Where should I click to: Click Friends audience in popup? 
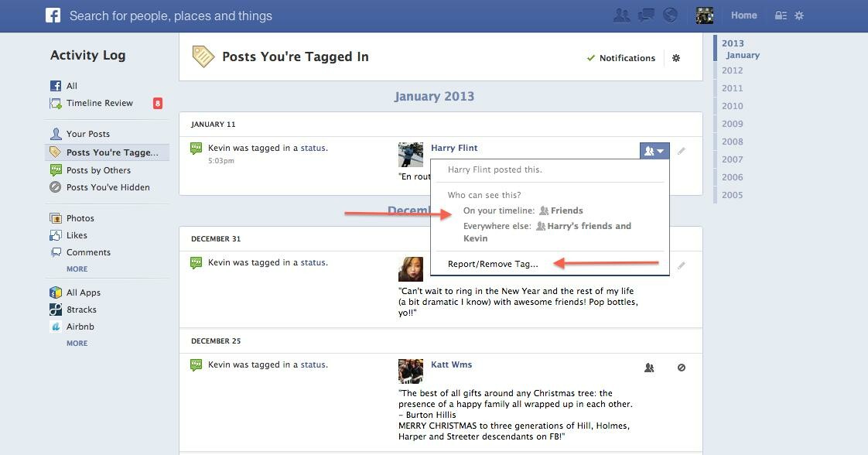coord(561,210)
